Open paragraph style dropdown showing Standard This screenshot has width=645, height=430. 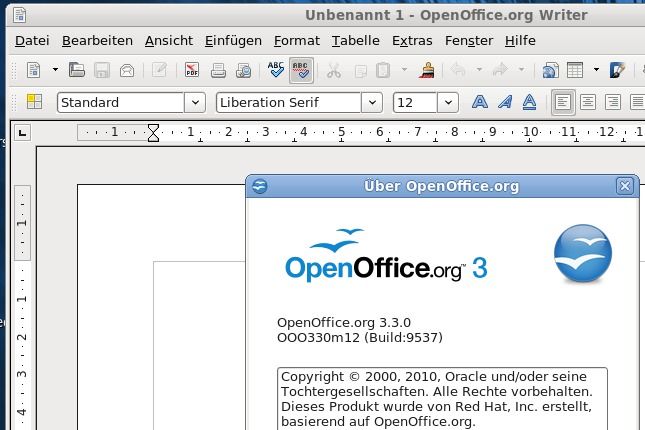click(195, 102)
